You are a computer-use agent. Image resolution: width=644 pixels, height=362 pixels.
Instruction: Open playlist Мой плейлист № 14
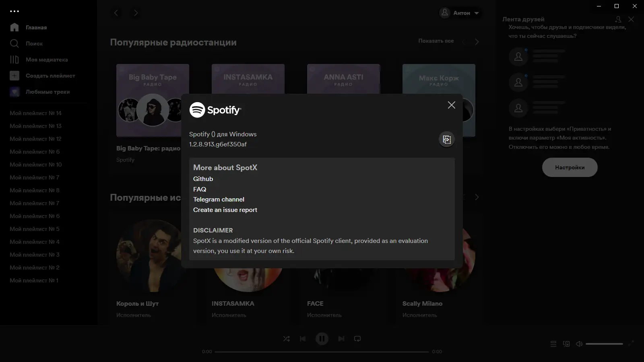[35, 113]
